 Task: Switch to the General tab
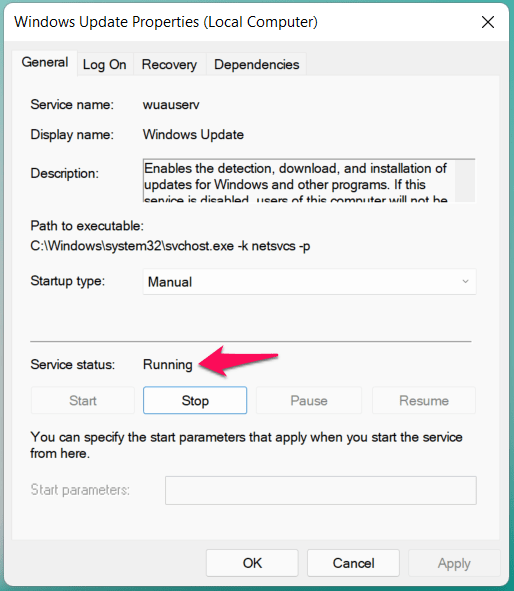pyautogui.click(x=45, y=63)
